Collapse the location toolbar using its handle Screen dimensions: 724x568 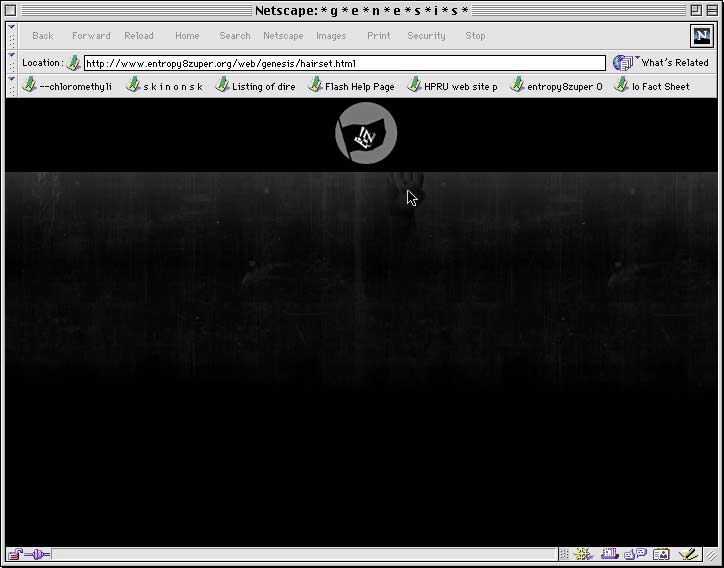click(12, 63)
